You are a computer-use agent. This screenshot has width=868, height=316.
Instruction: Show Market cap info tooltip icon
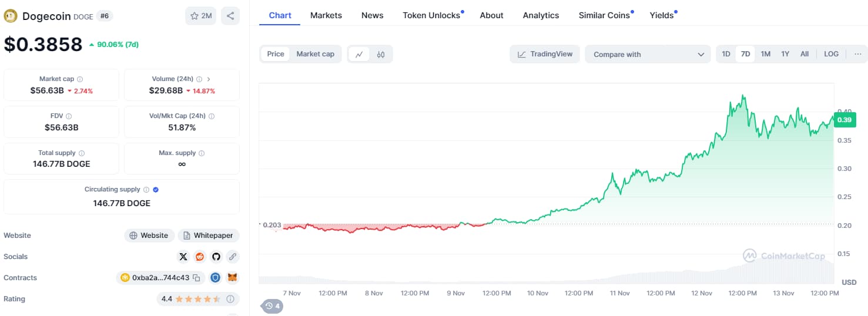pos(80,79)
